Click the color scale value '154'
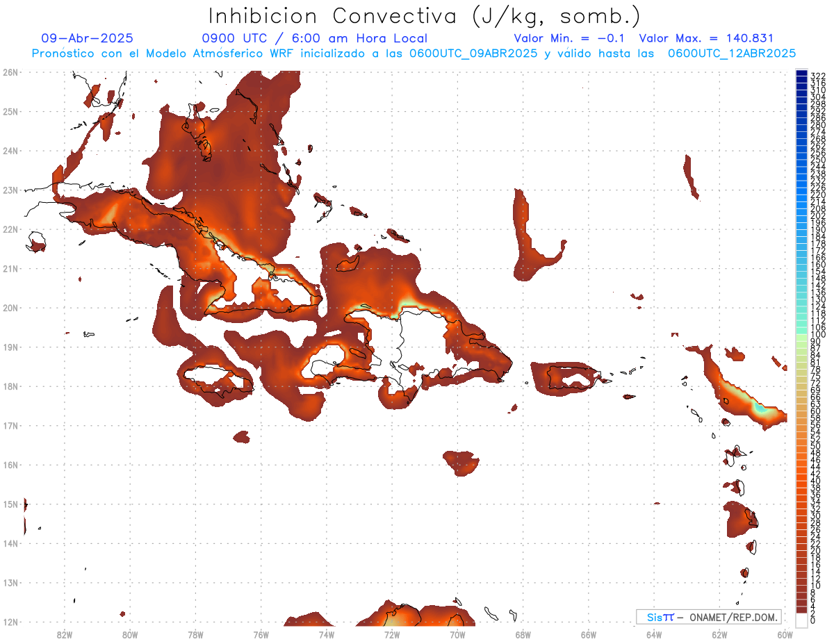The height and width of the screenshot is (644, 834). 818,272
